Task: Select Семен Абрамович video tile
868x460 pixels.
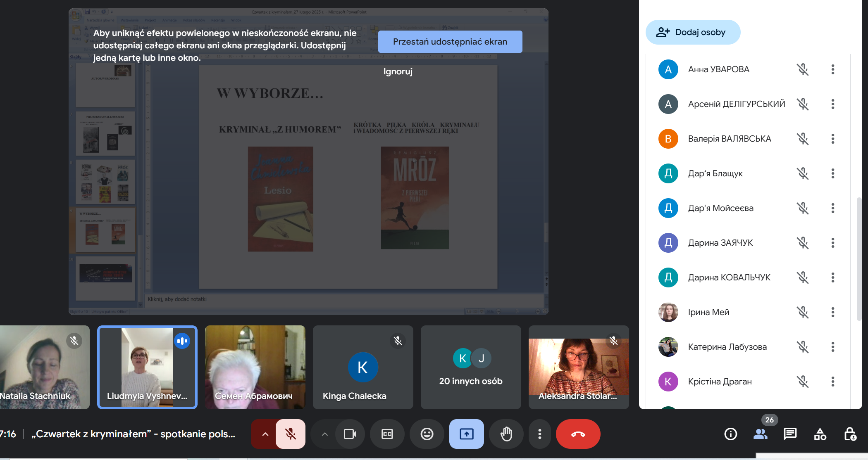Action: coord(255,368)
